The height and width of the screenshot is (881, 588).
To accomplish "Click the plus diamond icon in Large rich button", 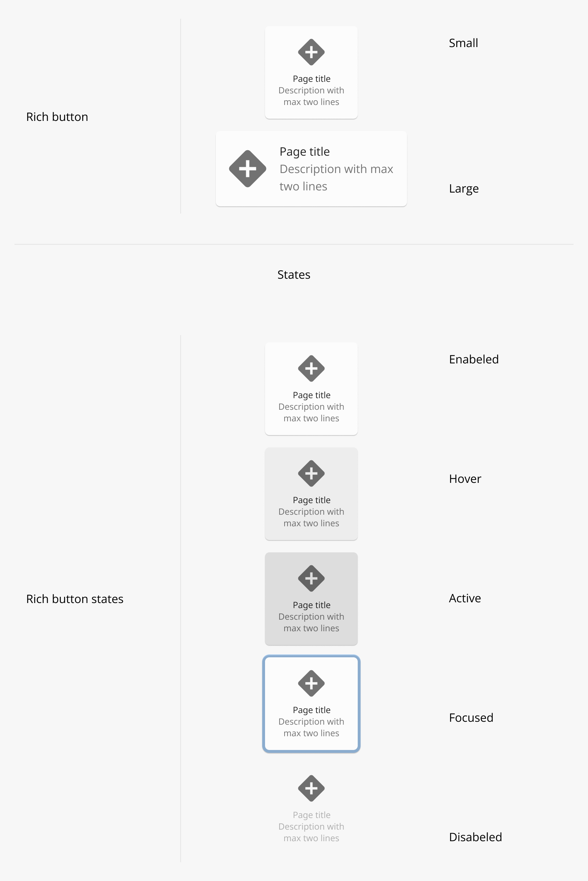I will point(248,169).
